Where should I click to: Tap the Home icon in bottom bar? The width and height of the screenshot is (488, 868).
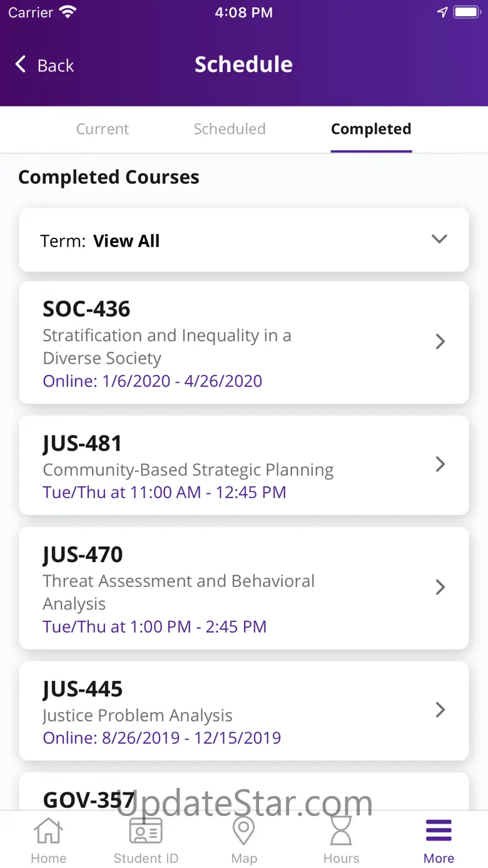(x=48, y=832)
